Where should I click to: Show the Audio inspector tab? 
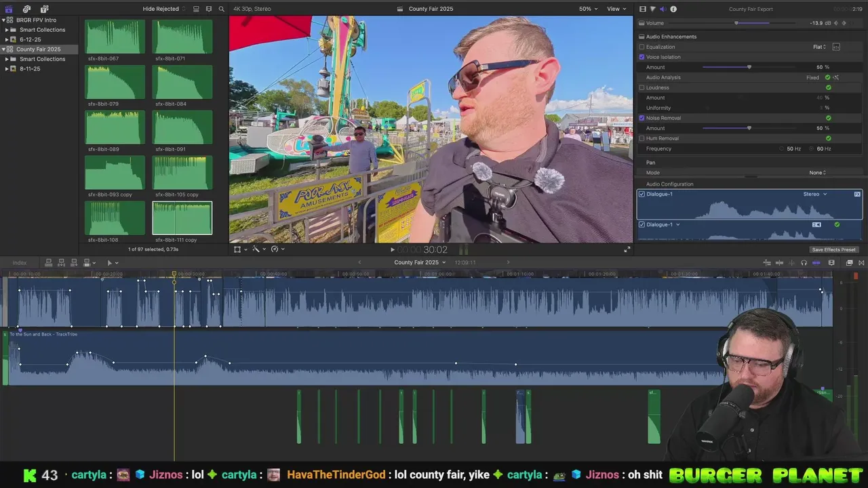663,9
